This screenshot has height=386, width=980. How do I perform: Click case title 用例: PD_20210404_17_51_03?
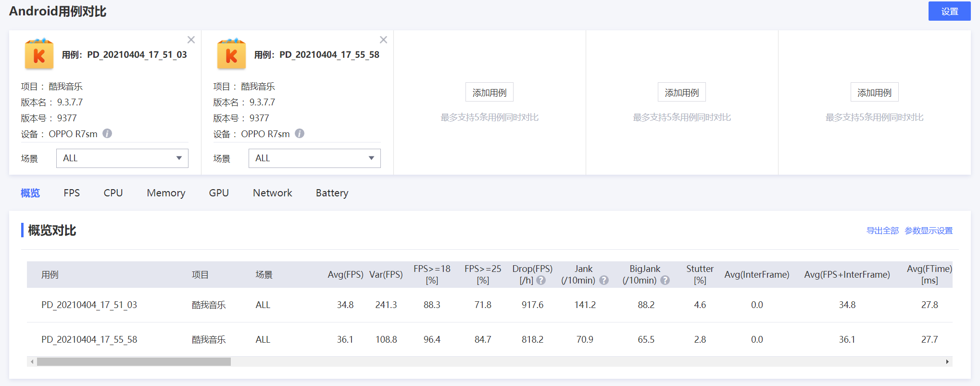[x=124, y=54]
